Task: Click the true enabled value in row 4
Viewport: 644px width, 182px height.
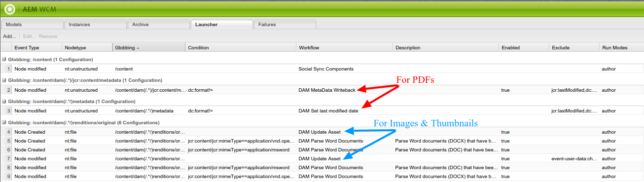Action: tap(524, 132)
